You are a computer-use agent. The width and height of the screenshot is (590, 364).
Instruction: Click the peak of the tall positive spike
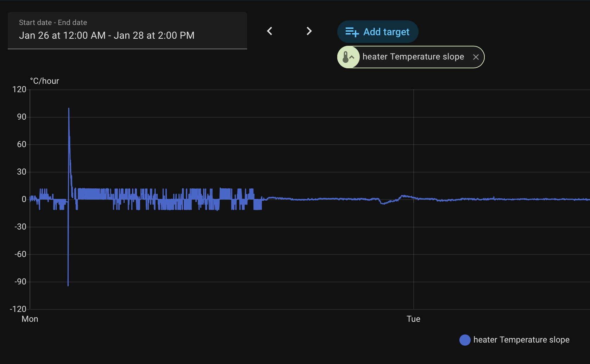pos(69,109)
